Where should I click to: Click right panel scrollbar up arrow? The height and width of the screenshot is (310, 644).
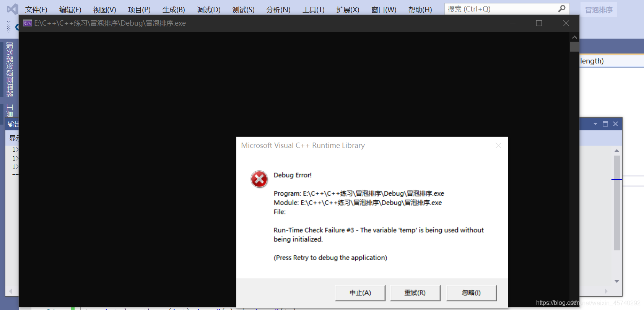617,151
